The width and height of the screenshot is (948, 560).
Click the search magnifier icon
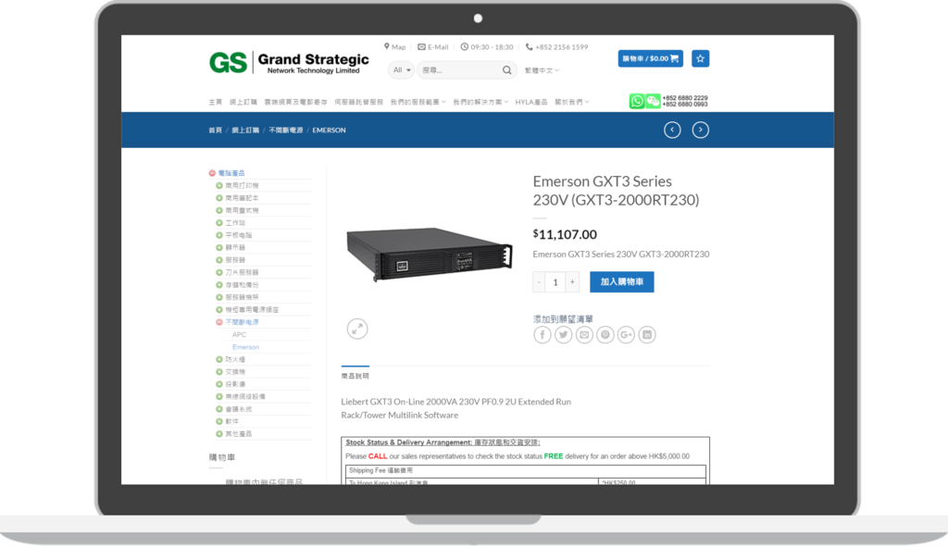tap(506, 70)
